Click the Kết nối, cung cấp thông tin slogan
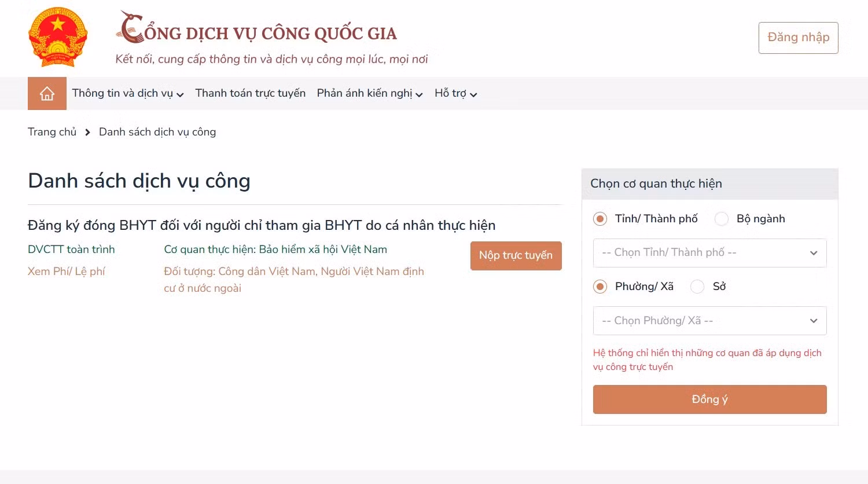 [271, 59]
